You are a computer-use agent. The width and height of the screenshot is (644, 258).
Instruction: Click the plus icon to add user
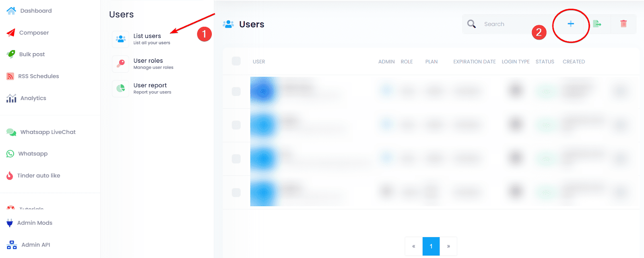pos(570,24)
